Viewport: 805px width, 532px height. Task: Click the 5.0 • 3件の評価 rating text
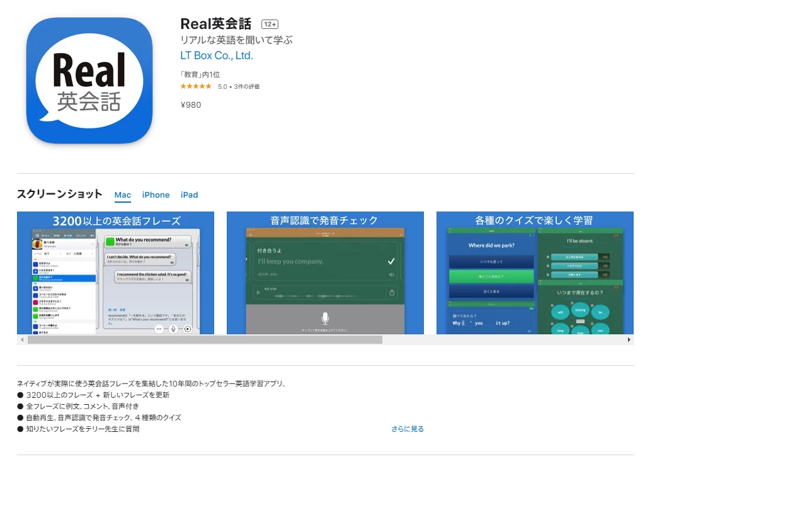click(239, 86)
